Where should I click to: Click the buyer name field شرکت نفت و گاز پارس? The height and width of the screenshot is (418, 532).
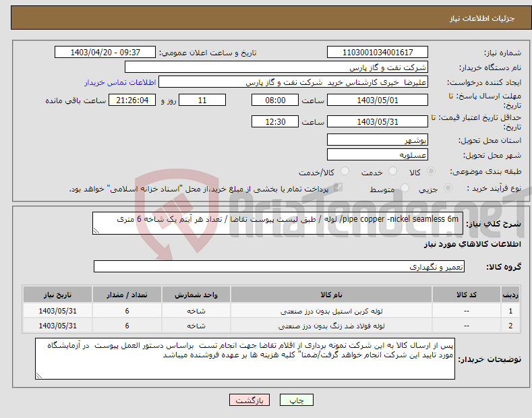(276, 67)
